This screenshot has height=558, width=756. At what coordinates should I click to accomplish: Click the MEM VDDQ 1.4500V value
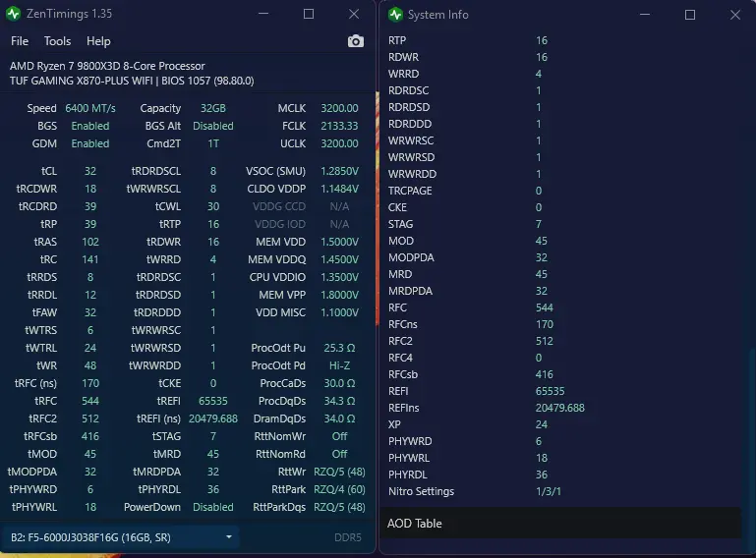339,259
